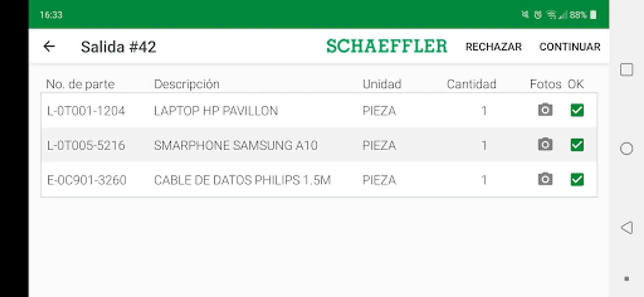Tap Android recent apps square button
Screen dimensions: 644x297
[x=626, y=70]
